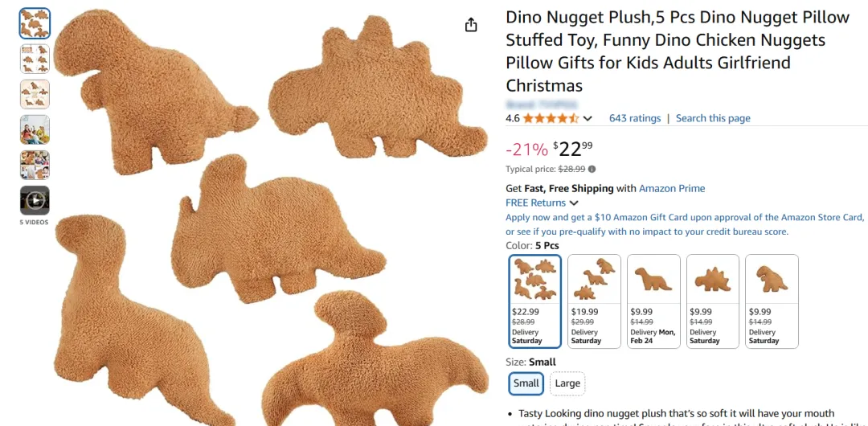Choose the three-dino set option at $19.99

coord(594,301)
